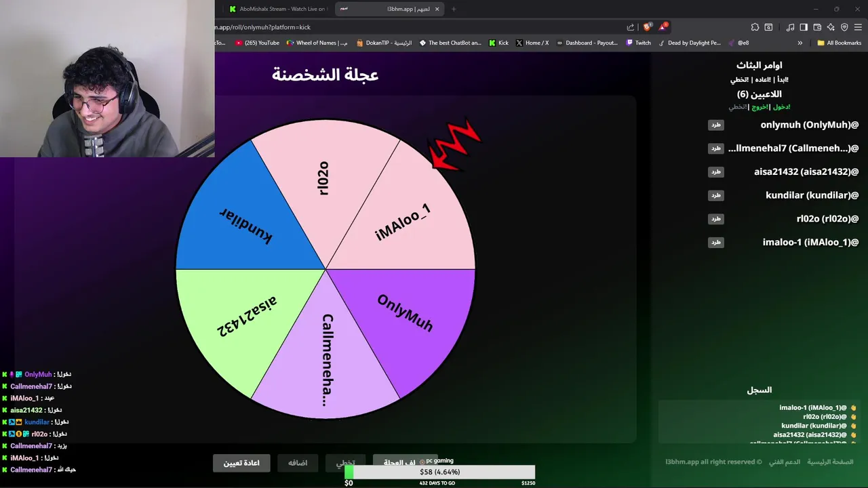
Task: Expand the hidden bookmarks chevron
Action: [800, 43]
